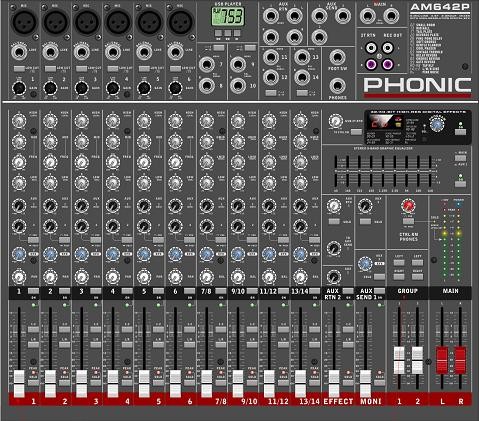Turn channel 1 ON button on
Image resolution: width=479 pixels, height=421 pixels.
pyautogui.click(x=33, y=291)
